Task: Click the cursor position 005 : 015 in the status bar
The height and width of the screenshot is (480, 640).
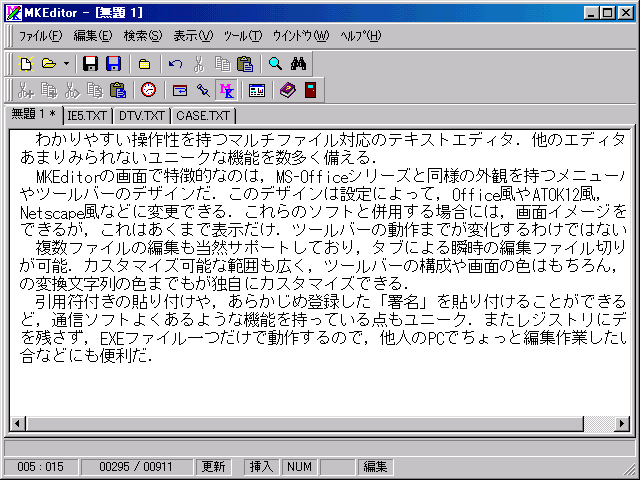Action: tap(40, 467)
